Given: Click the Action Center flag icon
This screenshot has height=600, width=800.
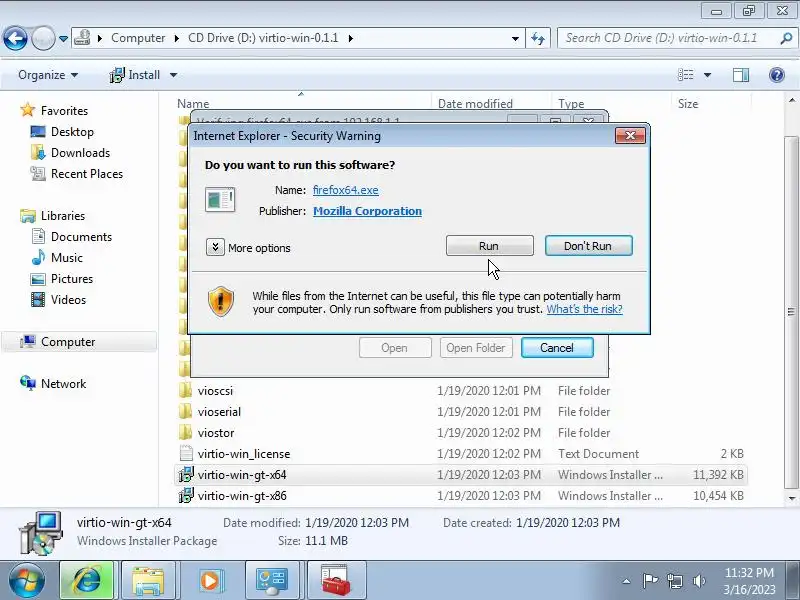Looking at the screenshot, I should pos(649,581).
